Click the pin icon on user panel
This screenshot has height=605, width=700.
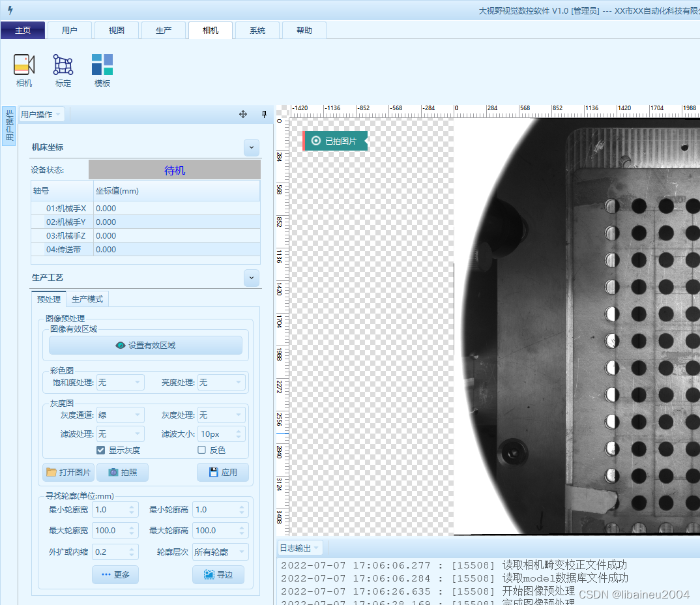coord(264,114)
